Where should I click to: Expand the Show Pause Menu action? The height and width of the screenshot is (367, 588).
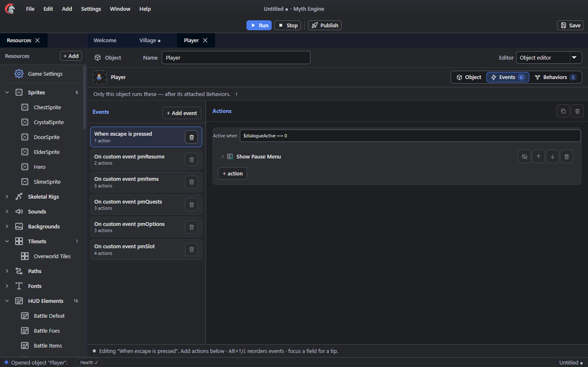222,156
